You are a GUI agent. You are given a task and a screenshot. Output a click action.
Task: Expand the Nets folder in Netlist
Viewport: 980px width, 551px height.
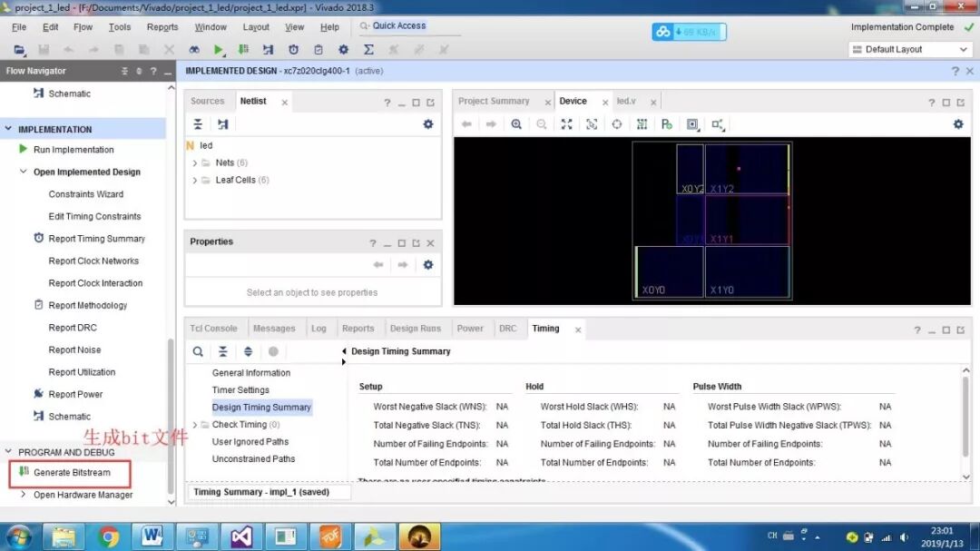194,162
